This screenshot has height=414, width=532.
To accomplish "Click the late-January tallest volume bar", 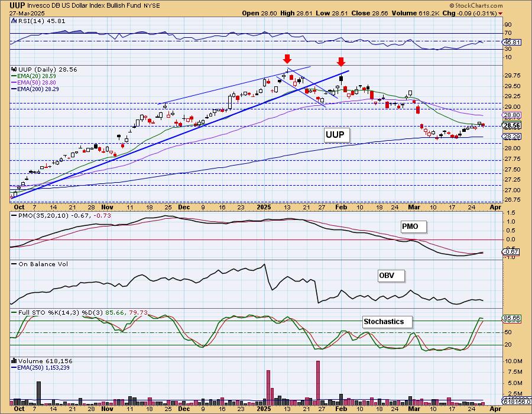I will [318, 383].
